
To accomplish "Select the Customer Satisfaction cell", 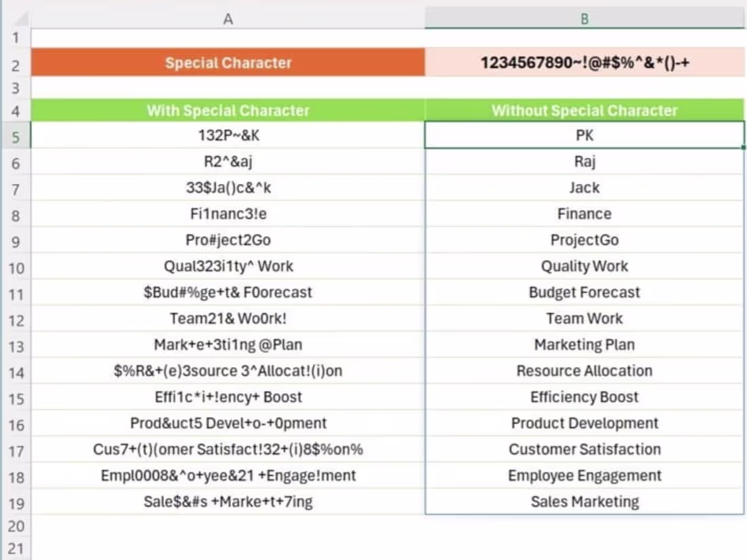I will [x=585, y=449].
